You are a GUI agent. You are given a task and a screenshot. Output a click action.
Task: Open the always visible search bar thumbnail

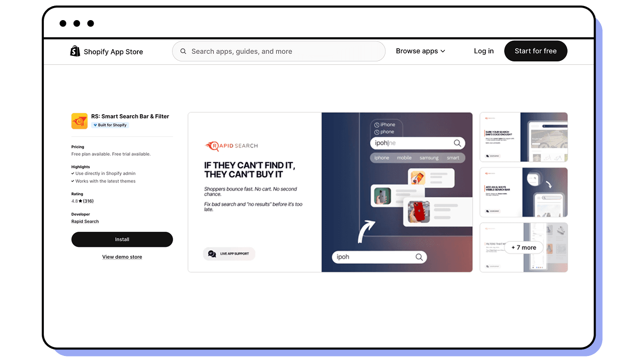(524, 193)
